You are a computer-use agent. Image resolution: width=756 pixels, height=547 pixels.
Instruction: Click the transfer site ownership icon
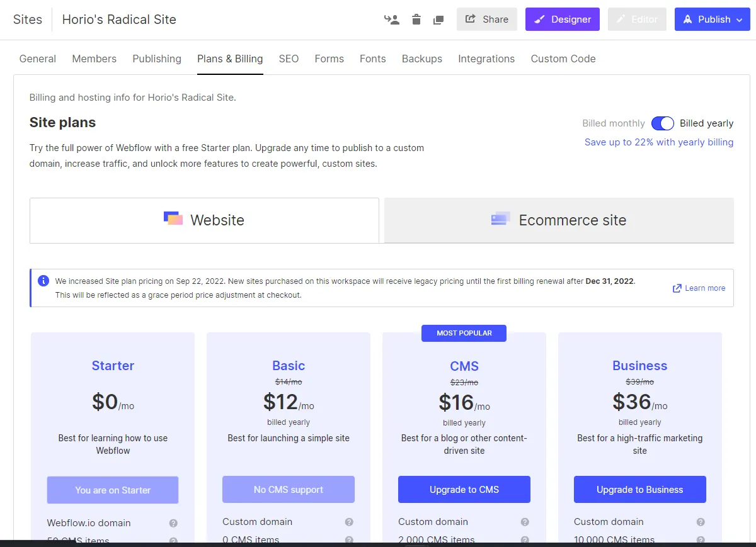click(x=392, y=20)
